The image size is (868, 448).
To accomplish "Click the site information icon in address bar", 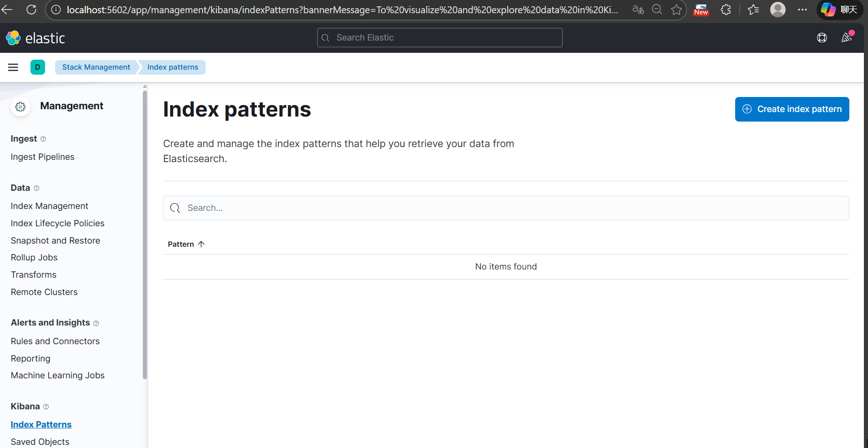I will (x=56, y=10).
